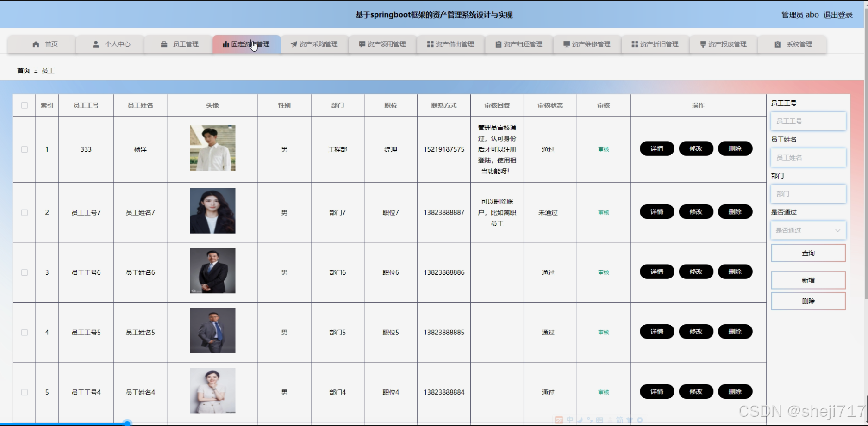Click the 资产采购管理 paper-plane icon
This screenshot has height=426, width=868.
click(293, 44)
